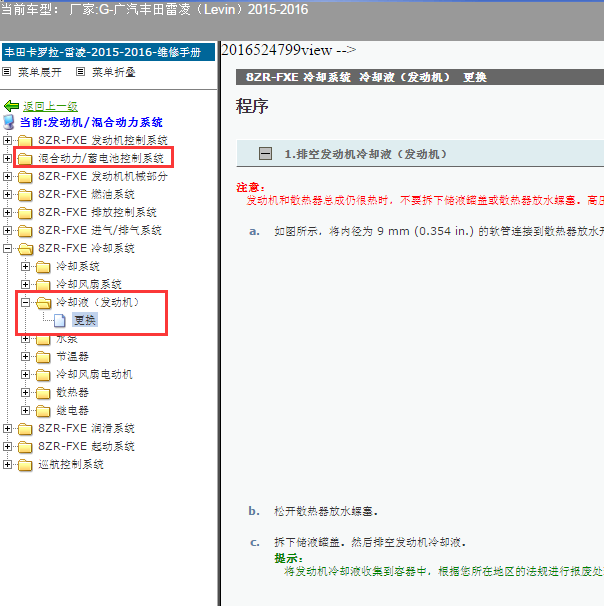Click 丰田卡罗拉-雷凌-2015-2016-维修手册 header
Image resolution: width=604 pixels, height=606 pixels.
(109, 52)
